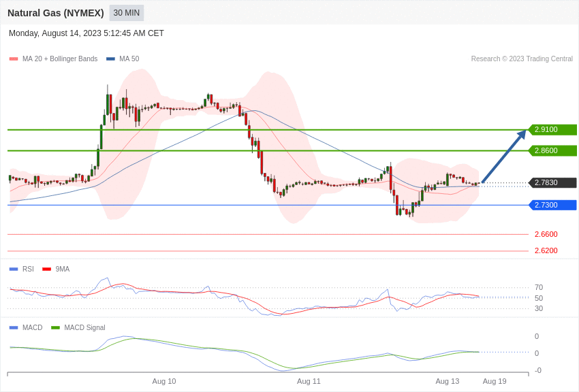
Task: Toggle the 9MA red legend swatch
Action: coord(47,269)
